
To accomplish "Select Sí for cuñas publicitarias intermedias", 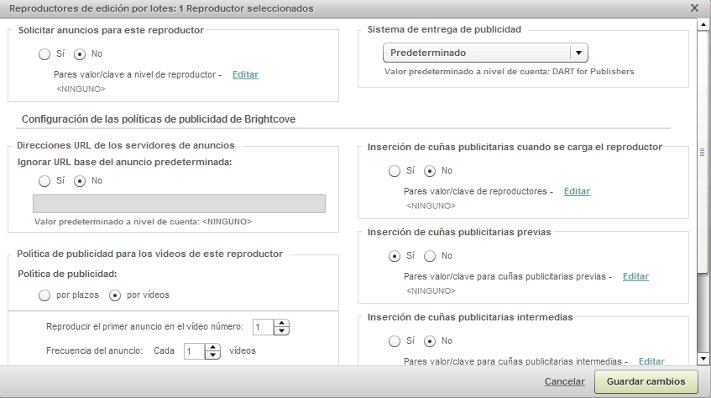I will [x=394, y=341].
